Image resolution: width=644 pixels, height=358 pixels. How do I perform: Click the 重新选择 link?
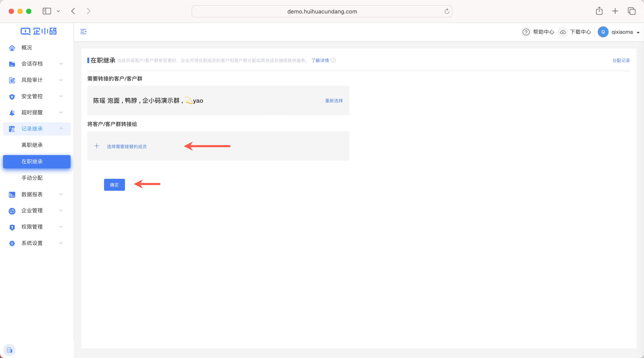pos(334,101)
